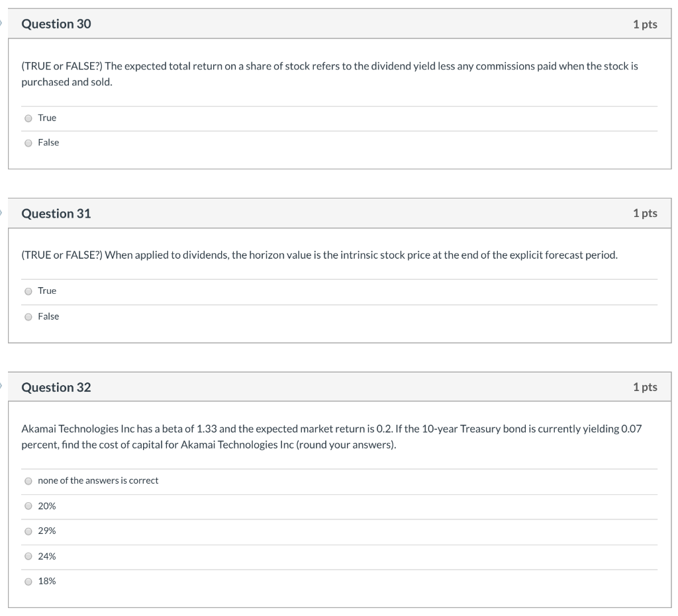Click the horizon value question text
The image size is (678, 616).
319,255
